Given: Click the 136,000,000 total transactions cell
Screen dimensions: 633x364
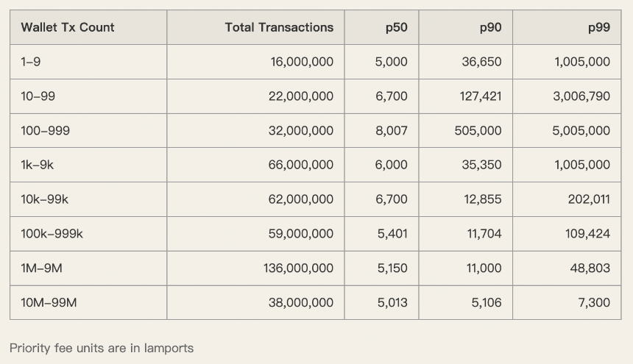Looking at the screenshot, I should 298,268.
